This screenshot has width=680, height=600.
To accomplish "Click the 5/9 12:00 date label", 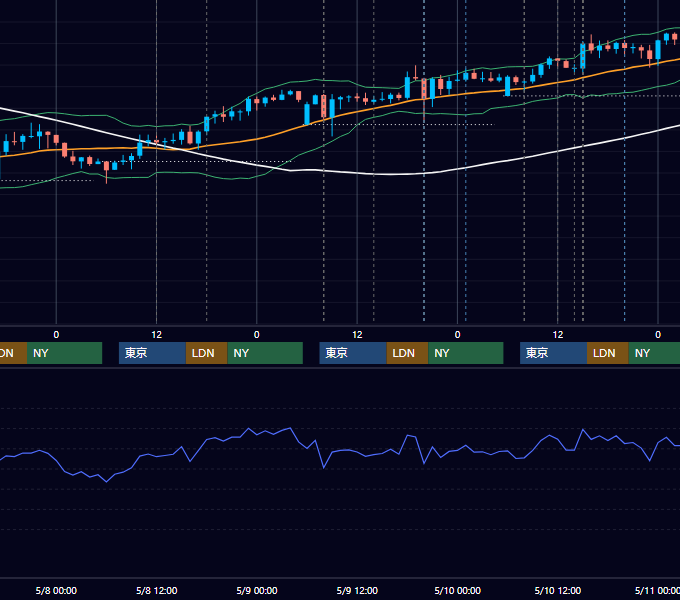I will click(357, 590).
